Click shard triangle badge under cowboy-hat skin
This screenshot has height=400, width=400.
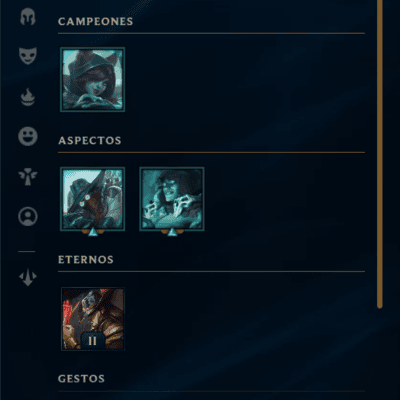coord(93,232)
